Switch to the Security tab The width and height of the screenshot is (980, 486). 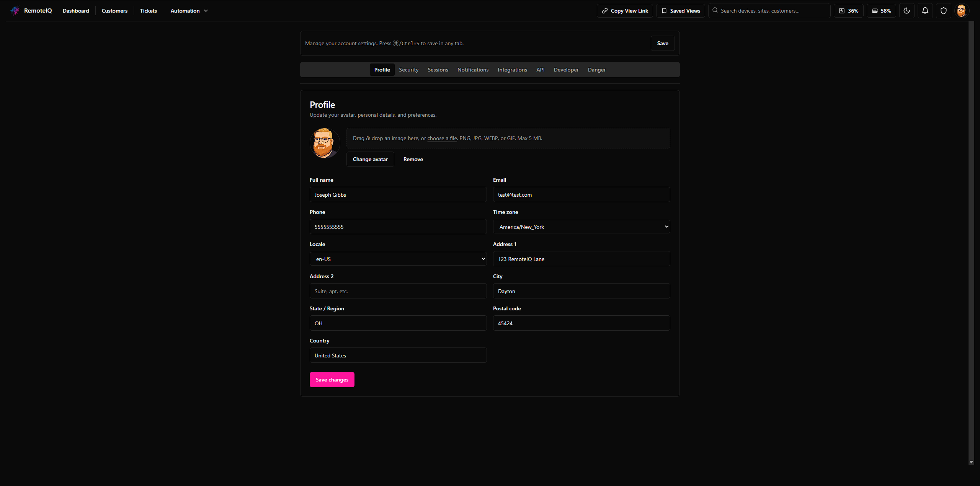(x=408, y=70)
